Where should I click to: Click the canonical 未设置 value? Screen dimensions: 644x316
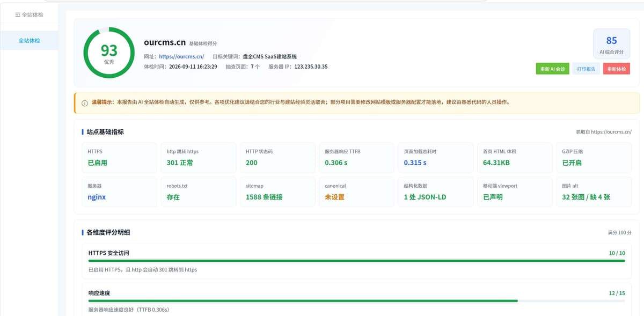pyautogui.click(x=334, y=197)
